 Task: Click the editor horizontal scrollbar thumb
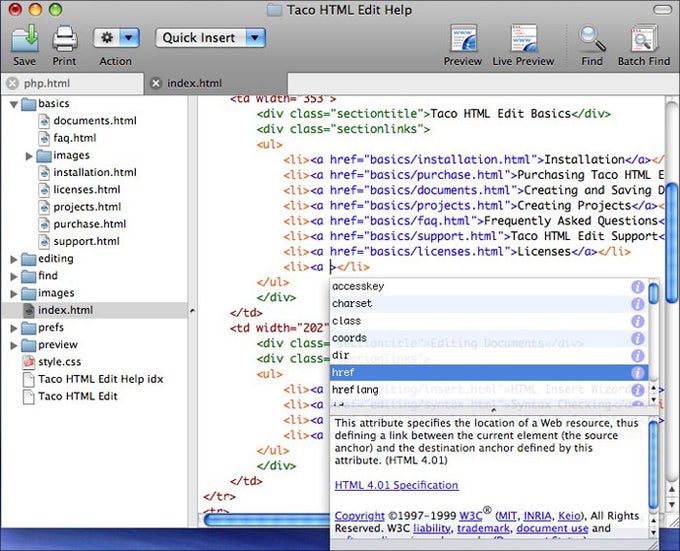pos(267,519)
